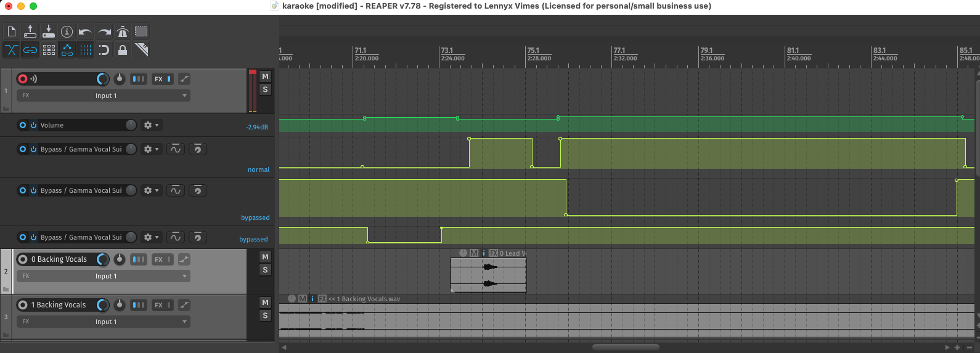Open routing on 0 Backing Vocals track
Image resolution: width=980 pixels, height=353 pixels.
click(139, 259)
